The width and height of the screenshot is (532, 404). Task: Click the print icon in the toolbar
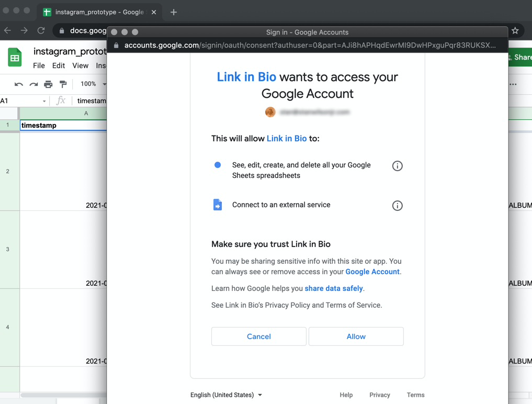[x=48, y=84]
